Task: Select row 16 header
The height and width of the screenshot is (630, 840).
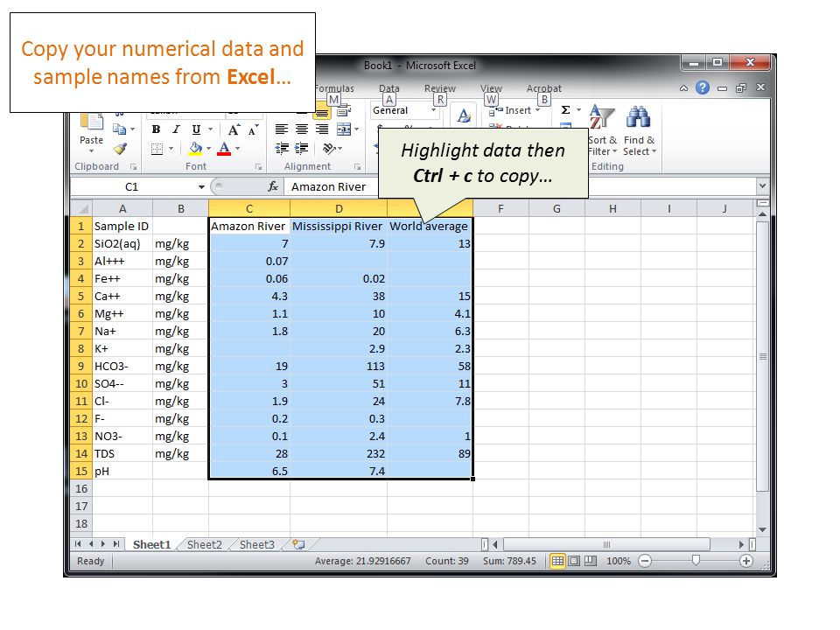Action: coord(80,488)
